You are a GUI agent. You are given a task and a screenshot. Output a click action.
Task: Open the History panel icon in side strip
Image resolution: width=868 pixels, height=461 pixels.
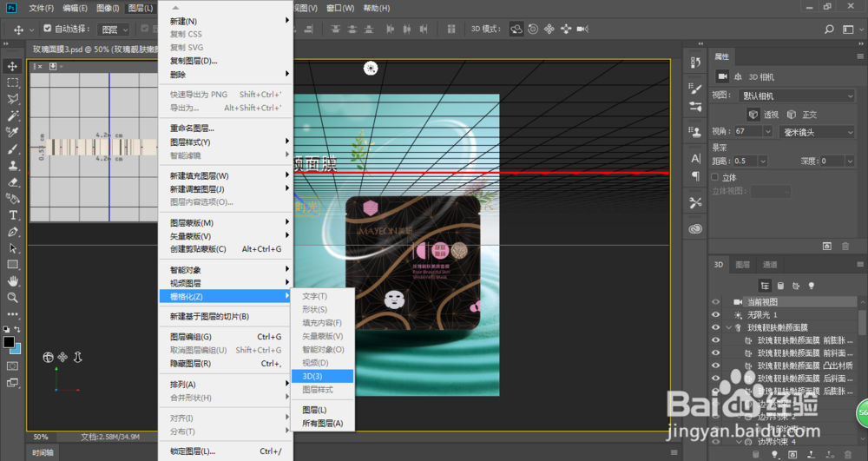(695, 63)
